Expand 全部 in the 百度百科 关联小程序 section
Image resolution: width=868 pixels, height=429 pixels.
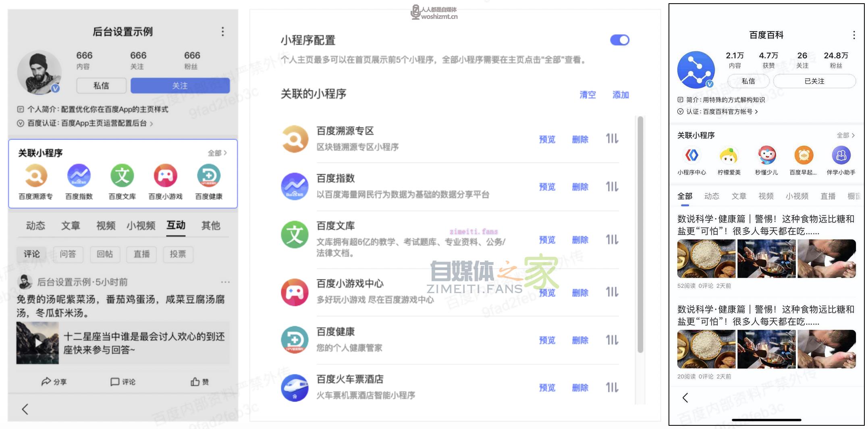[x=845, y=135]
